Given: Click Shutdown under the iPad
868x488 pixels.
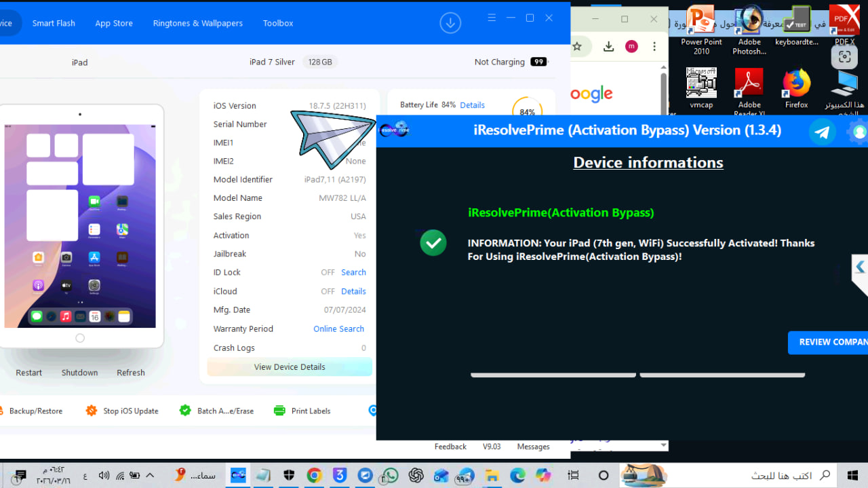Looking at the screenshot, I should click(x=79, y=373).
